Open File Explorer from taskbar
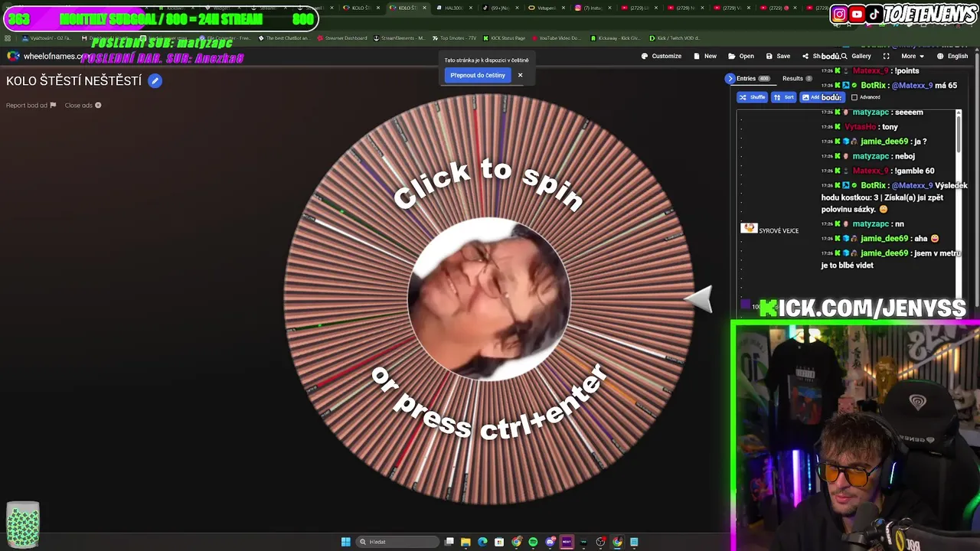980x551 pixels. click(x=465, y=542)
